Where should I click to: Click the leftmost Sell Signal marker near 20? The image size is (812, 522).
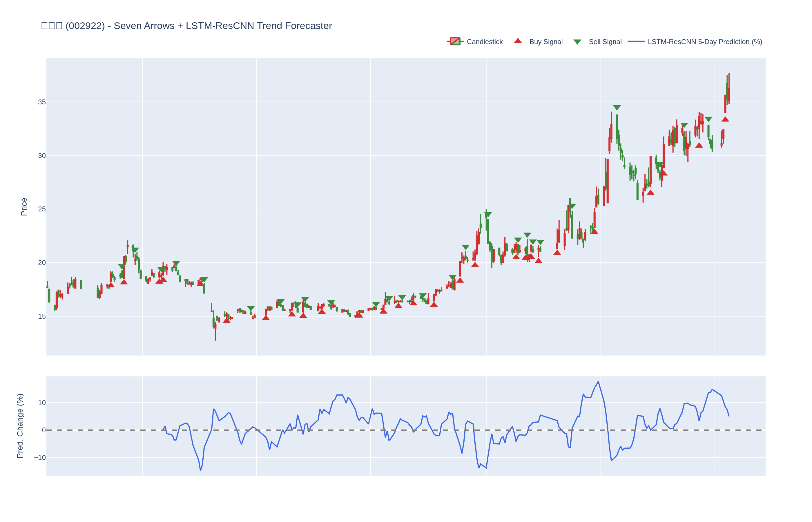click(x=122, y=267)
